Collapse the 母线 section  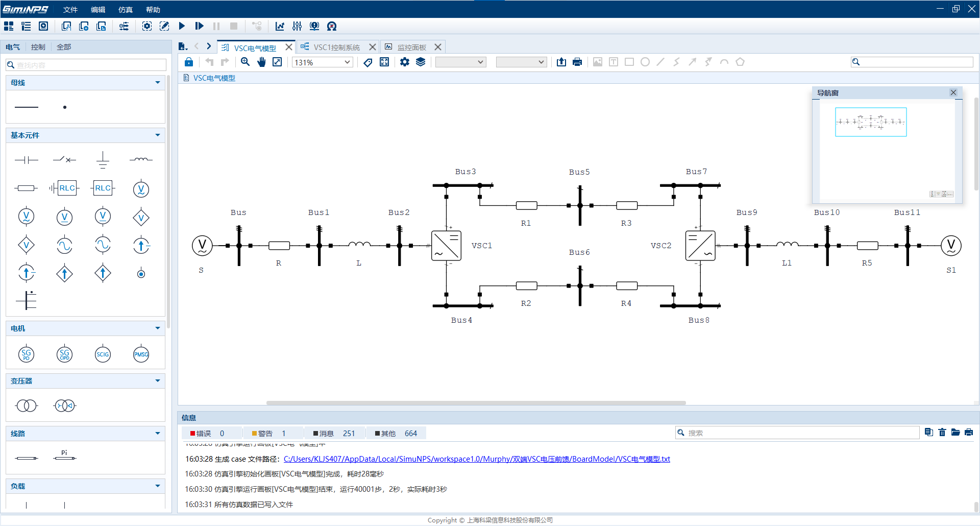pyautogui.click(x=157, y=82)
